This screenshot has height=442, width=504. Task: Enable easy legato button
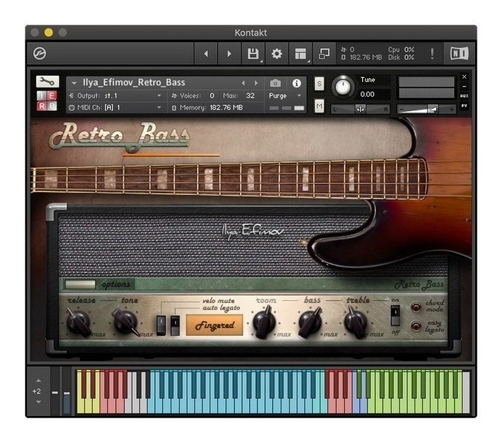coord(416,326)
